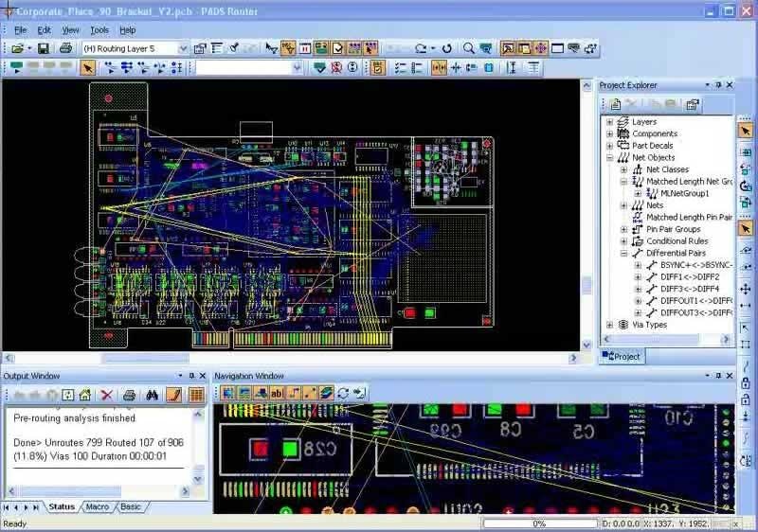Open Find in Output Window using binoculars icon
This screenshot has width=758, height=532.
[153, 396]
